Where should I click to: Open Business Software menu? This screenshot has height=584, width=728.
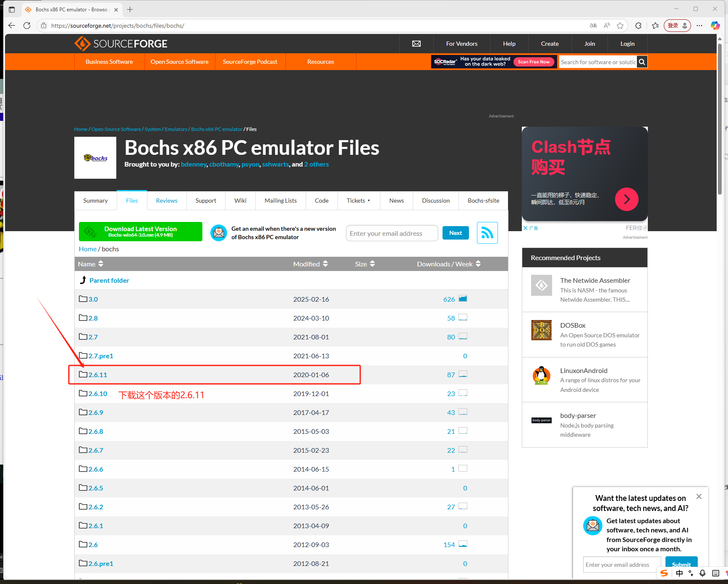click(x=109, y=62)
